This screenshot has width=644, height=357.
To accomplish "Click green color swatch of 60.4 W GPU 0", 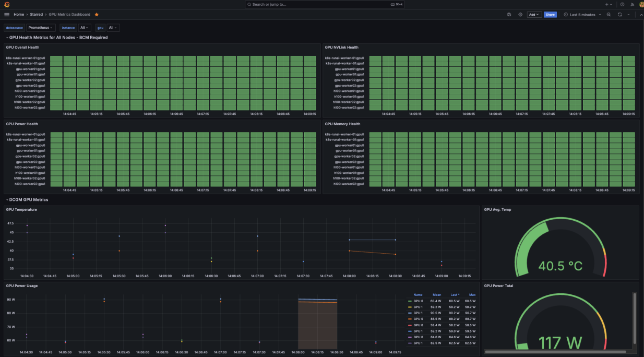I will click(x=410, y=301).
